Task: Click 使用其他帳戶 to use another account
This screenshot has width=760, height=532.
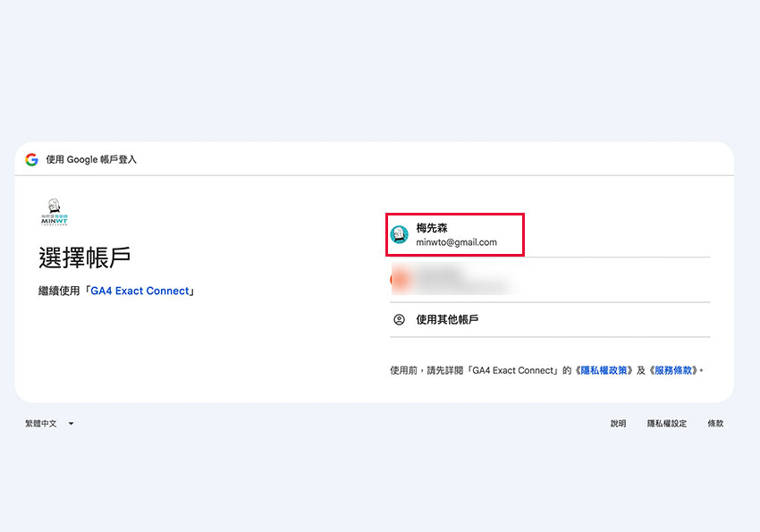Action: (550, 319)
